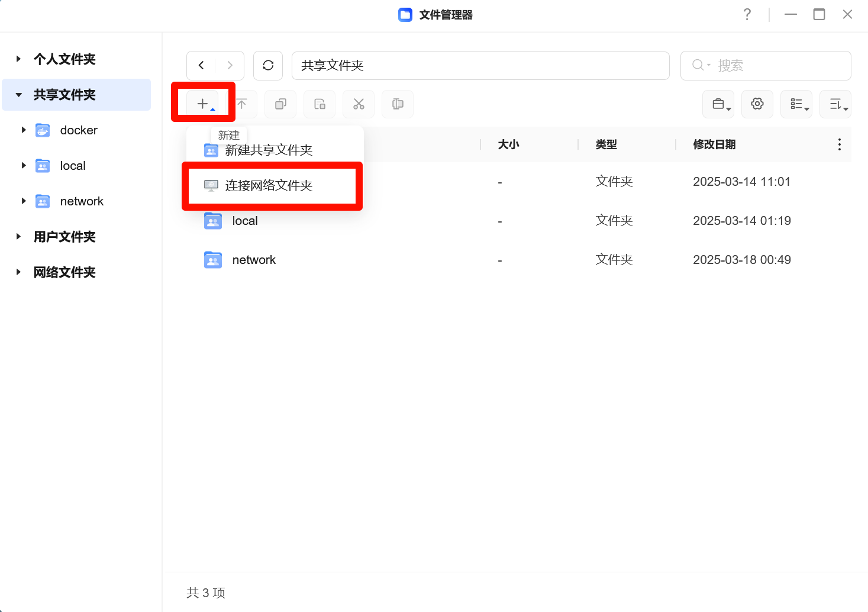
Task: Click the date 2025-03-14 11:01
Action: tap(741, 182)
